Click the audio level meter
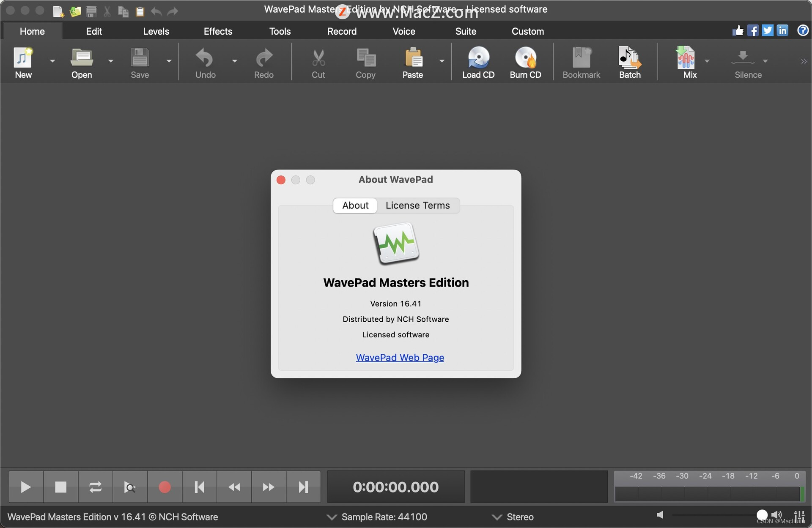The width and height of the screenshot is (812, 528). pos(709,487)
